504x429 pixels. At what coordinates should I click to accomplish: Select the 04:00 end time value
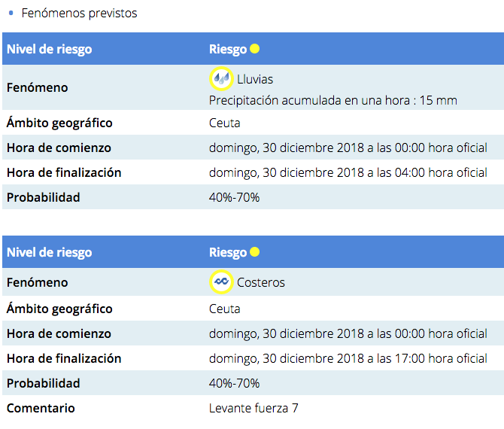[x=348, y=172]
